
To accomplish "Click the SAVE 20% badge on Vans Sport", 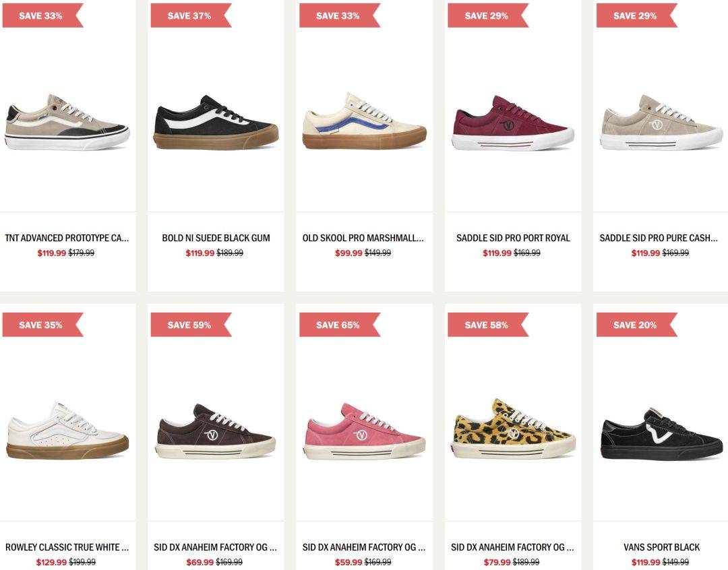I will [x=636, y=325].
